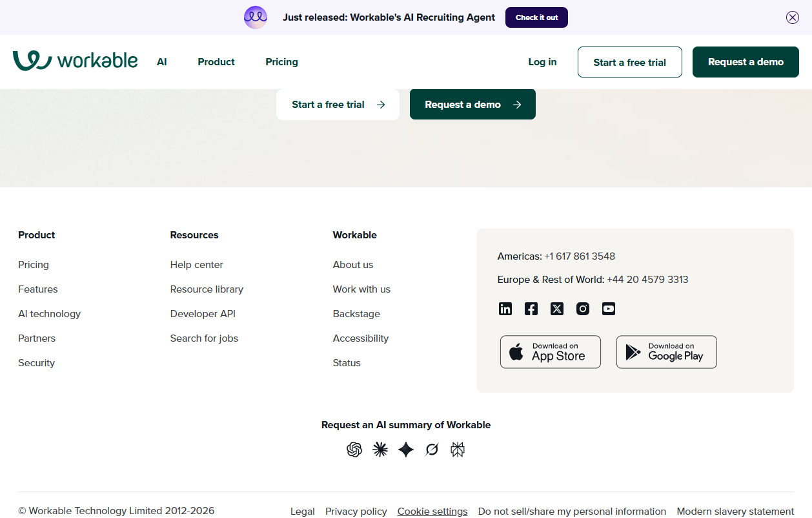Click hero 'Start a free trial' arrow button
The width and height of the screenshot is (812, 518).
coord(338,105)
